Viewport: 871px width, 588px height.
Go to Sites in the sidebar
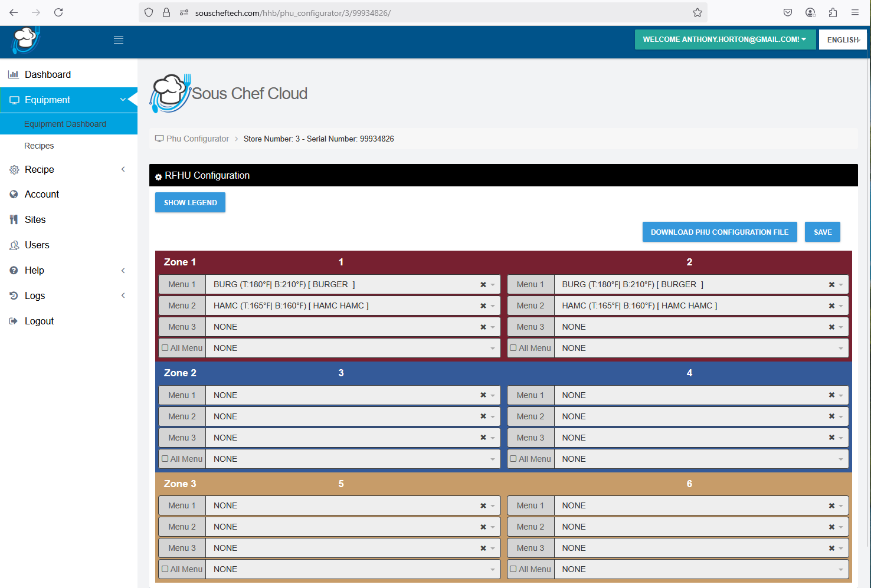click(x=35, y=219)
